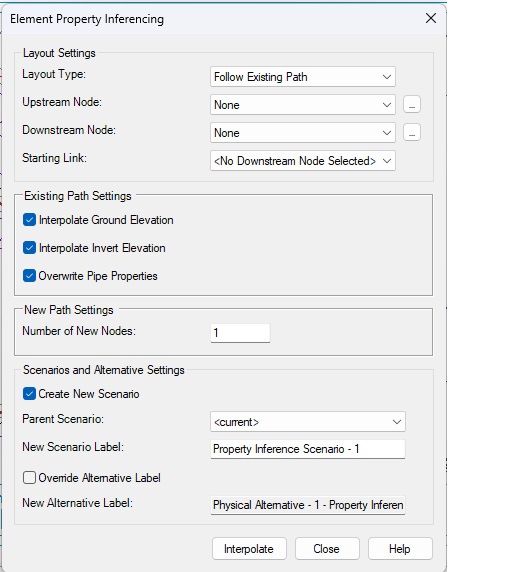The height and width of the screenshot is (572, 511).
Task: Click the Close button
Action: tap(327, 549)
